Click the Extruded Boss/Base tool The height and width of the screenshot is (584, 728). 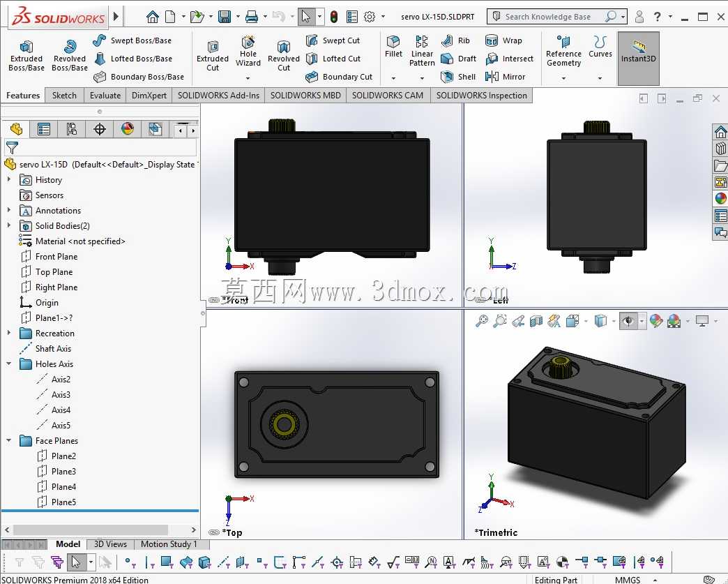26,57
